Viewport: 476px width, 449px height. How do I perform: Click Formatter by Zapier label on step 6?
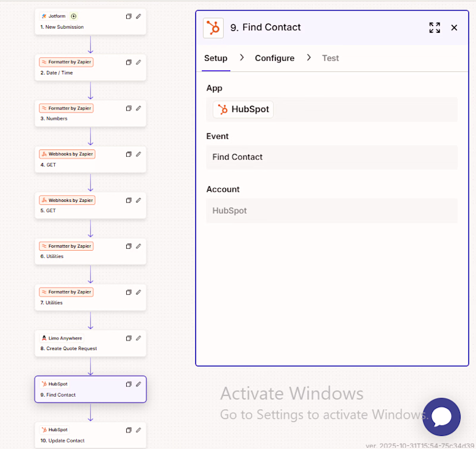pos(66,246)
